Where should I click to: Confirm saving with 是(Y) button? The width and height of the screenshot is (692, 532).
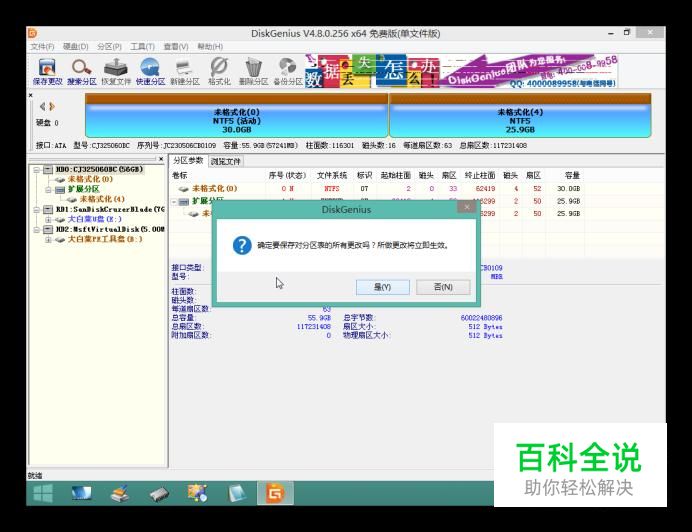[382, 287]
